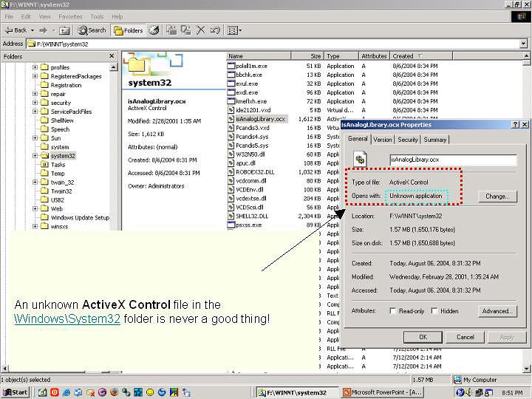Open the Windows\System32 hyperlink
The width and height of the screenshot is (532, 399).
pos(67,319)
